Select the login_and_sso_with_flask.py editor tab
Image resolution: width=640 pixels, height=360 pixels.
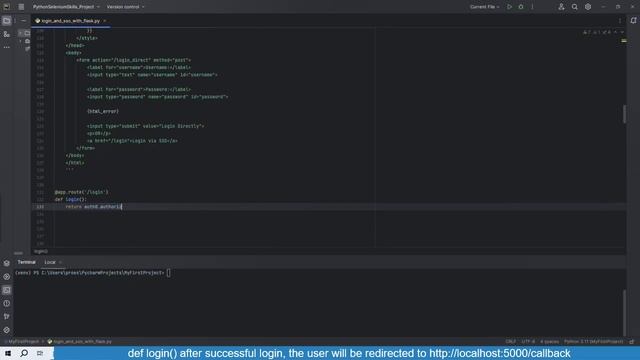70,20
